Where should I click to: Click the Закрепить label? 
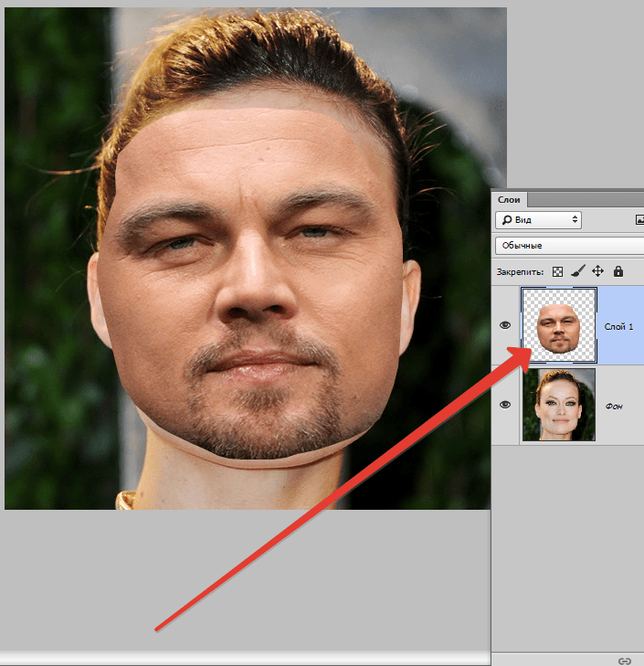pos(520,272)
